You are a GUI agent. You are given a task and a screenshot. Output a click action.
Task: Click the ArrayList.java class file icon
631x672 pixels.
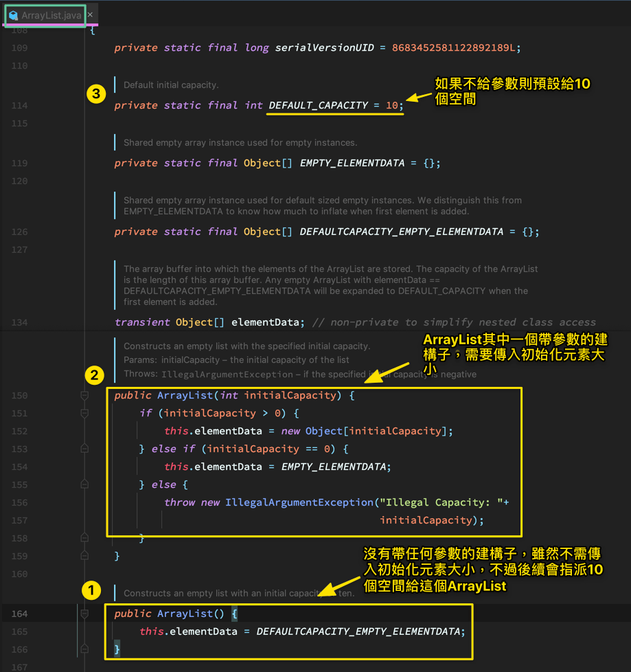click(13, 14)
